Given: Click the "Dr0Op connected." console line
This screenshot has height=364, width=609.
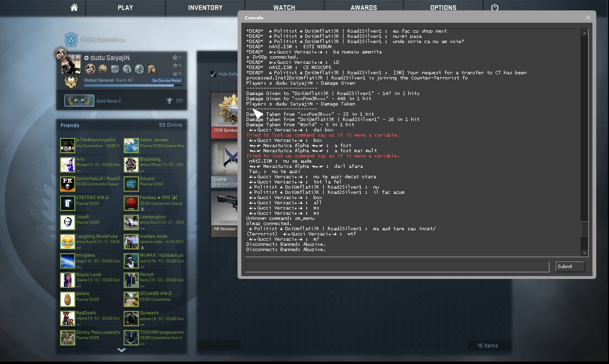Looking at the screenshot, I should [272, 57].
